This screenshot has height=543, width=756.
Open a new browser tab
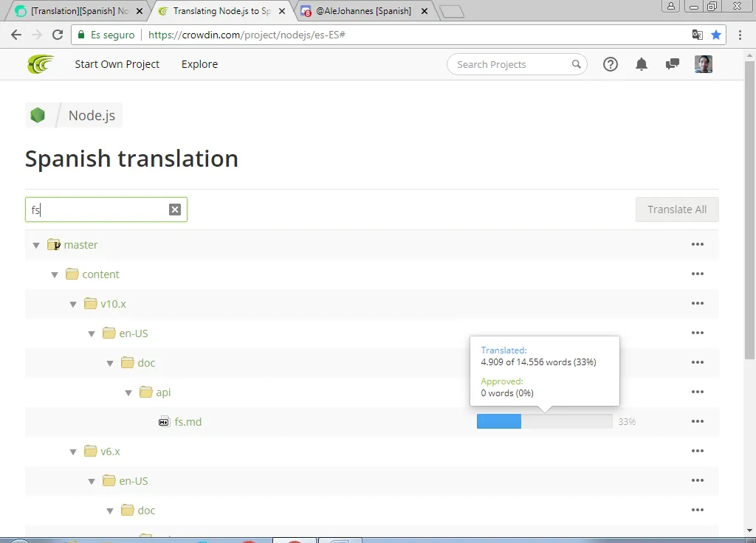point(452,11)
